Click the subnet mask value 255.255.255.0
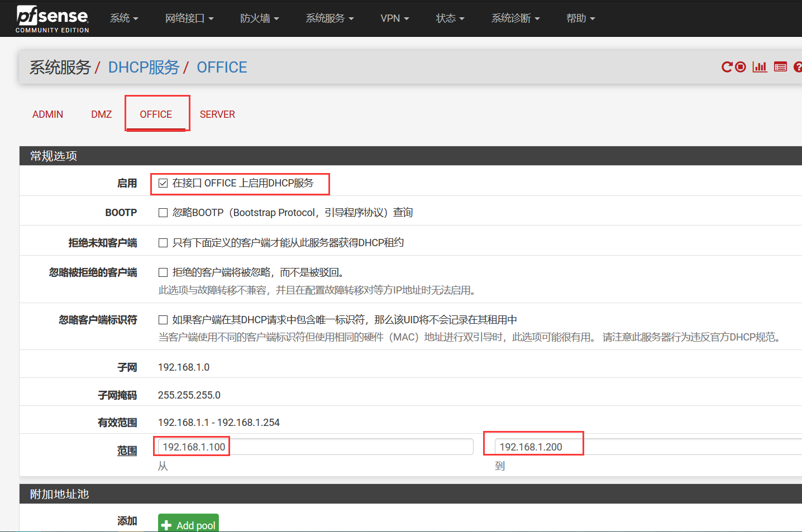This screenshot has width=802, height=532. 189,395
